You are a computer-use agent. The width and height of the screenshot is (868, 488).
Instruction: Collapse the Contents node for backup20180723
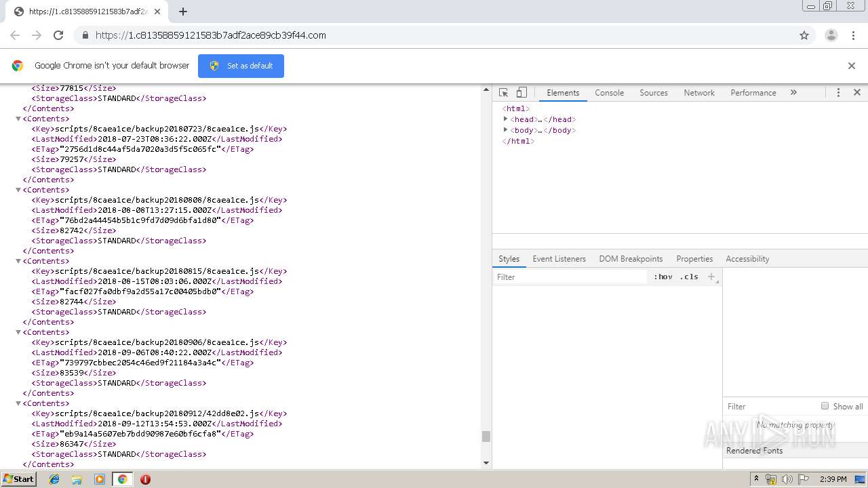pyautogui.click(x=18, y=119)
